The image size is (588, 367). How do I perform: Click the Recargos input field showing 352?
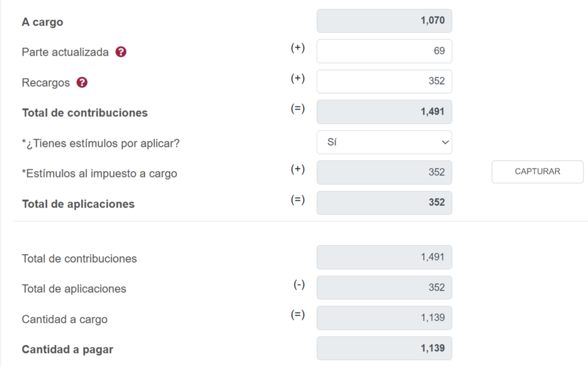384,82
